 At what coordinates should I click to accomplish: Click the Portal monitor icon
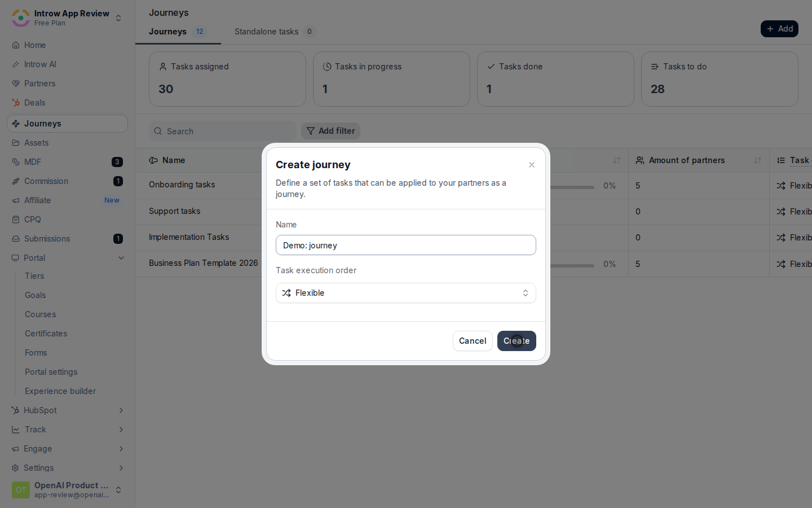point(16,258)
